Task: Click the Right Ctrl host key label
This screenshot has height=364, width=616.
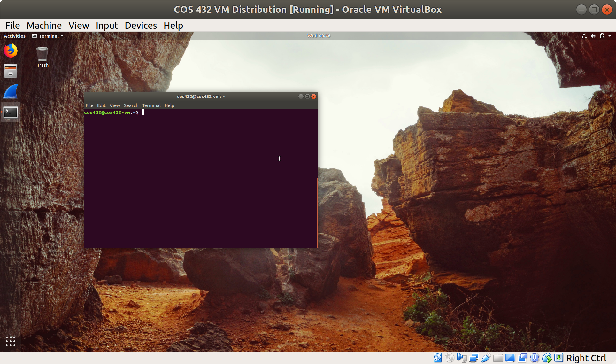Action: click(x=586, y=358)
